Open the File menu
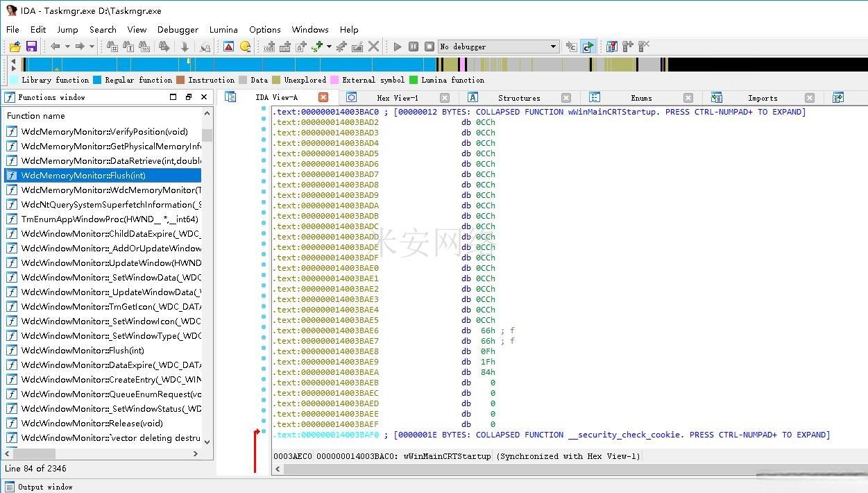The width and height of the screenshot is (868, 493). click(12, 29)
